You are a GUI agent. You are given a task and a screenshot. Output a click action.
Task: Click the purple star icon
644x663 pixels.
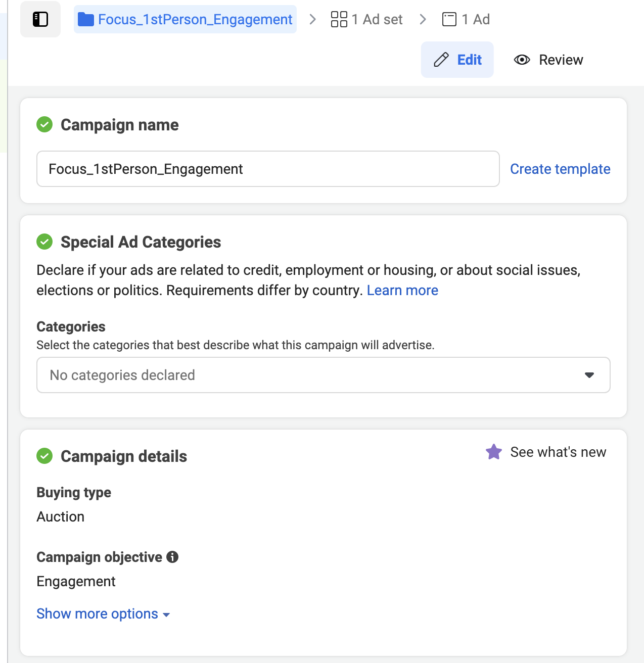click(494, 452)
